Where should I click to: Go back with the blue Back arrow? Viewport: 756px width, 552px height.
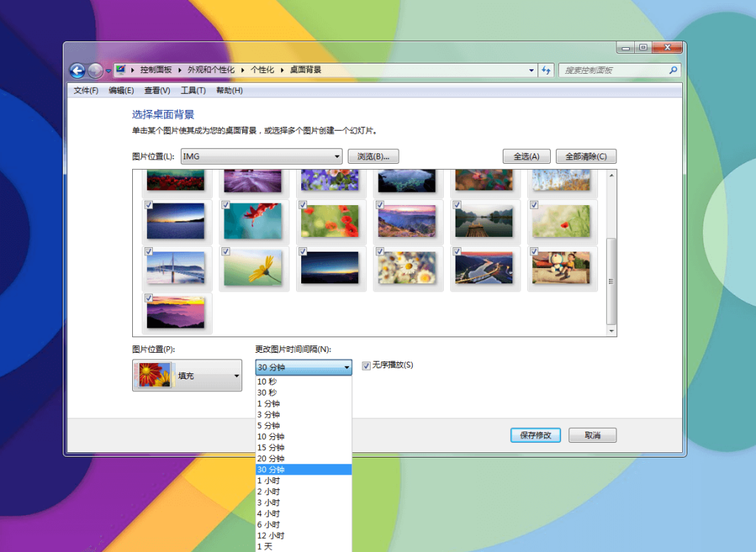tap(77, 71)
